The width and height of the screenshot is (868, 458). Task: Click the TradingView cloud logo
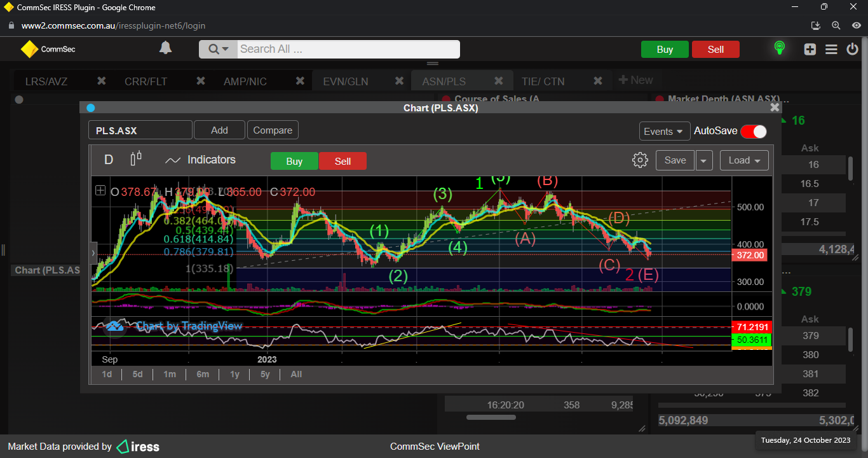(115, 326)
